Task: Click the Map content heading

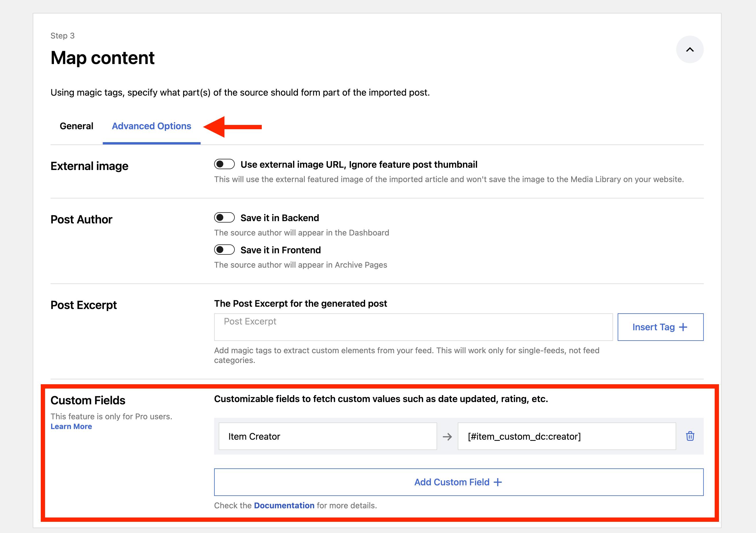Action: (x=102, y=58)
